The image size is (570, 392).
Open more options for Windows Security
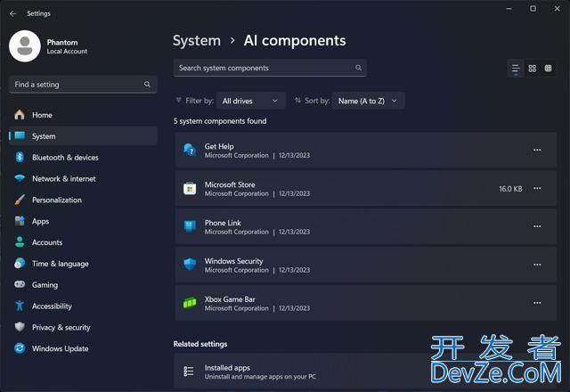537,265
